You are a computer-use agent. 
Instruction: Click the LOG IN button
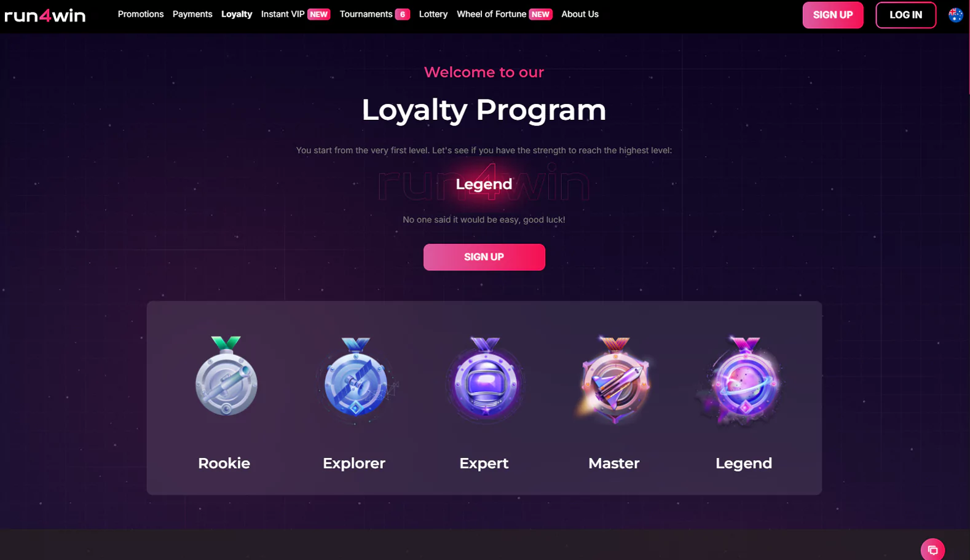pos(905,15)
